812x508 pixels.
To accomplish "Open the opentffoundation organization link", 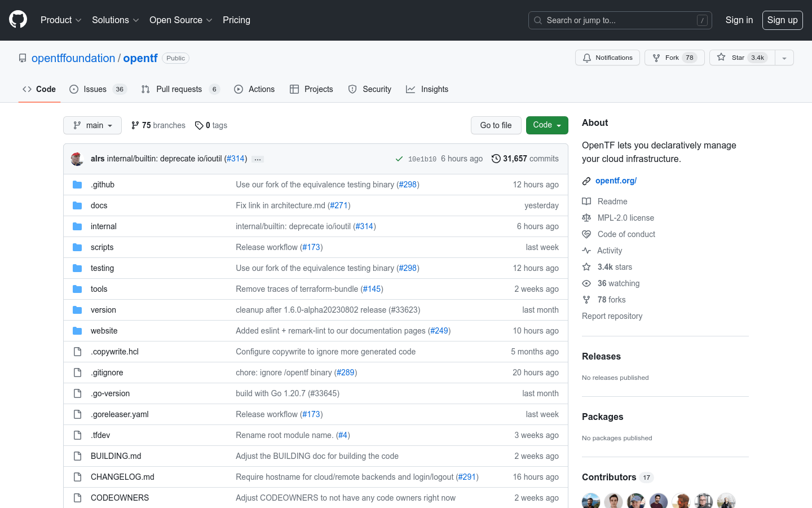I will pos(73,58).
